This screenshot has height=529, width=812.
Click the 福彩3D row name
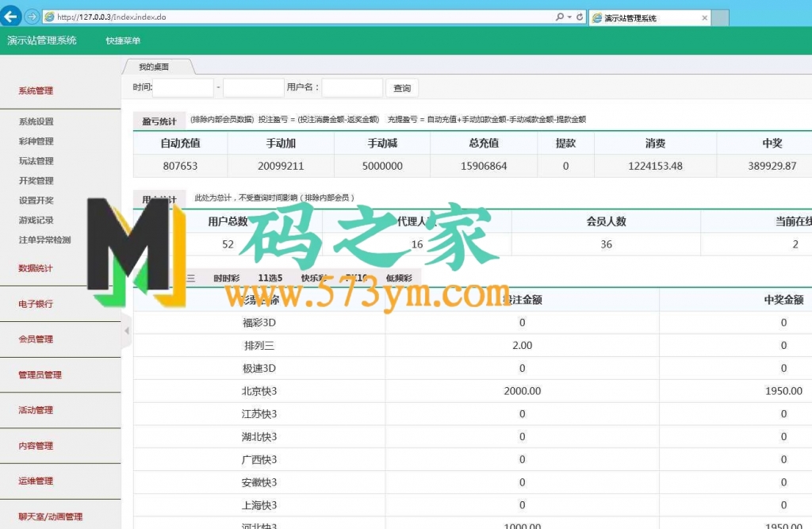(259, 323)
